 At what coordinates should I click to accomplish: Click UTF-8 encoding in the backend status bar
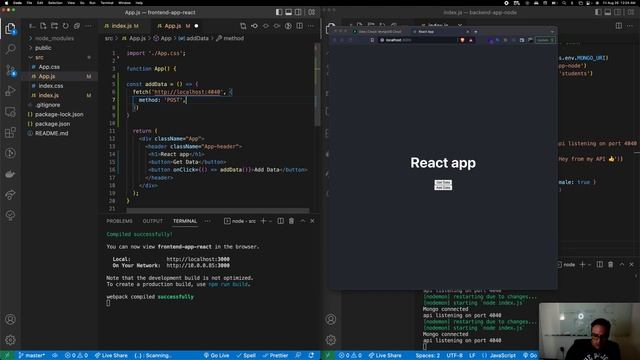tap(454, 356)
